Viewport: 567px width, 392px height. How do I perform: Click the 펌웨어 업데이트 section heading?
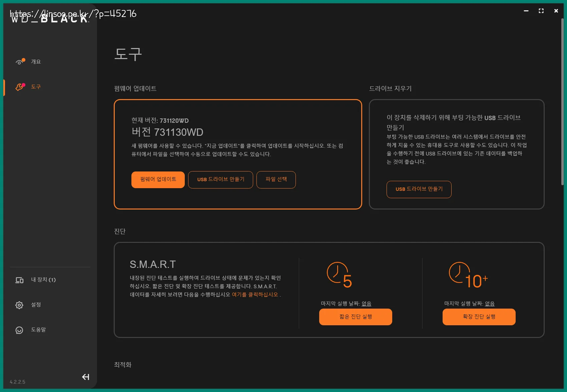pos(135,88)
